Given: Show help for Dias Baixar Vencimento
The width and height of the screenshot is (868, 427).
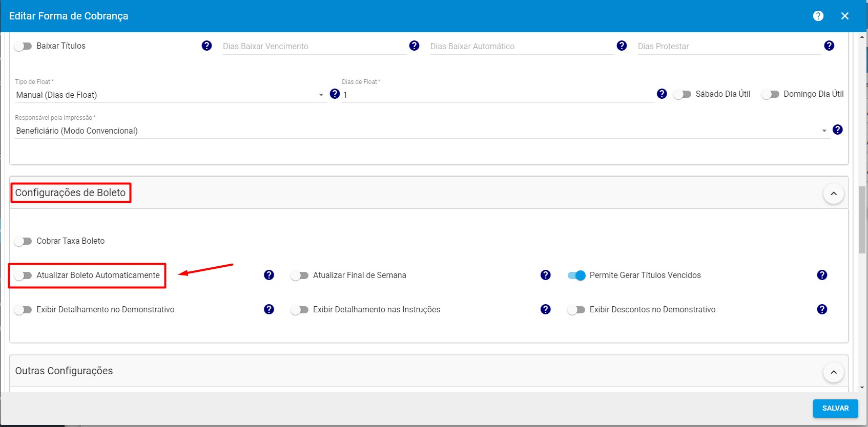Looking at the screenshot, I should [415, 46].
